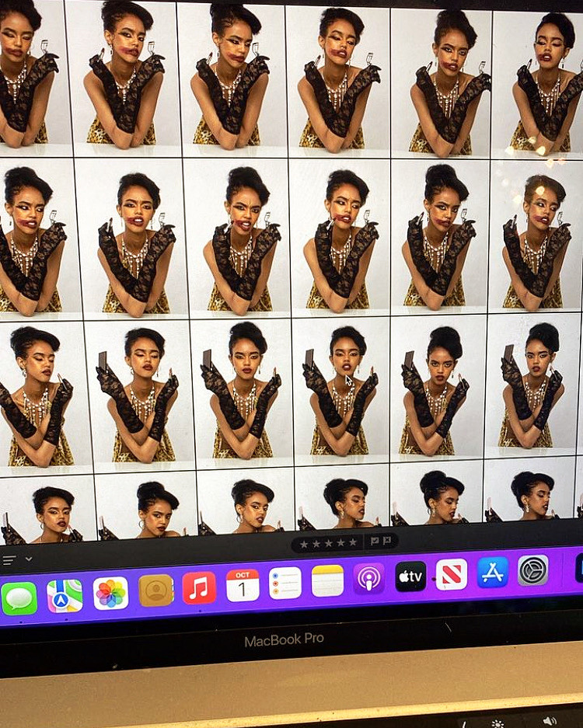The image size is (583, 728).
Task: Open Calendar showing Oct 1
Action: 243,585
